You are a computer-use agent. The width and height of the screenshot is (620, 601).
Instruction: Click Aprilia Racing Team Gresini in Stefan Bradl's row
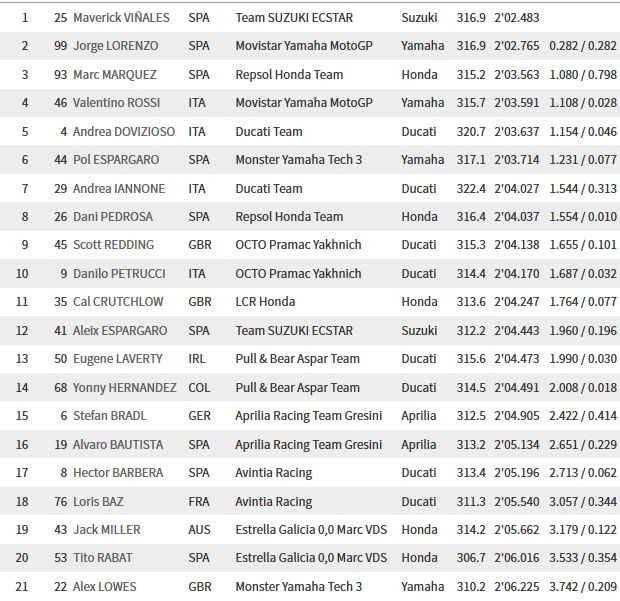click(309, 416)
